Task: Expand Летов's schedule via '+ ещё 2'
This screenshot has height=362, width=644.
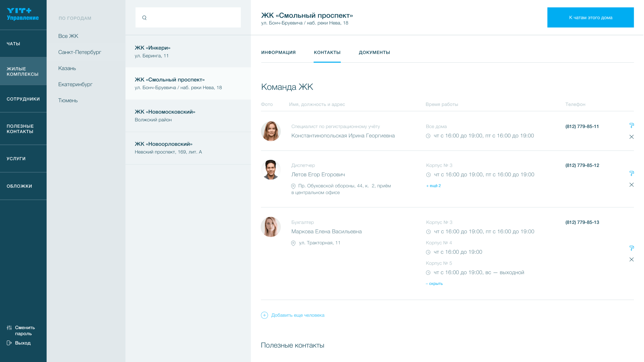Action: pos(433,186)
